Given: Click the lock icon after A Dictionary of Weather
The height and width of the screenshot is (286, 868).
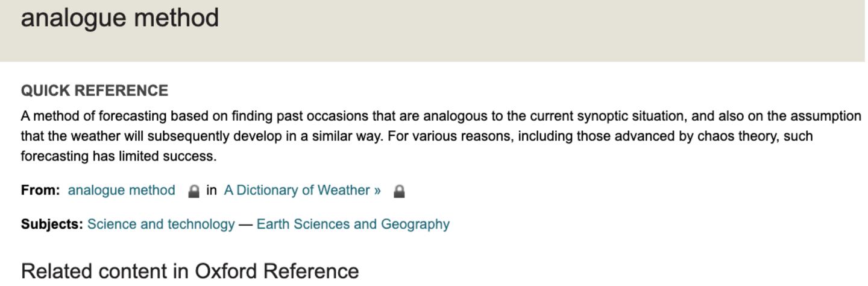Looking at the screenshot, I should (399, 191).
